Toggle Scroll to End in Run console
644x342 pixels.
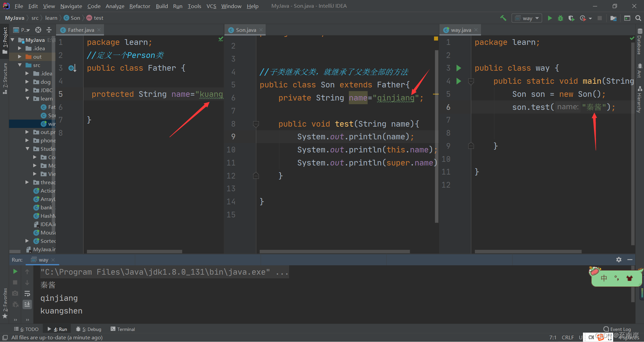click(x=27, y=304)
